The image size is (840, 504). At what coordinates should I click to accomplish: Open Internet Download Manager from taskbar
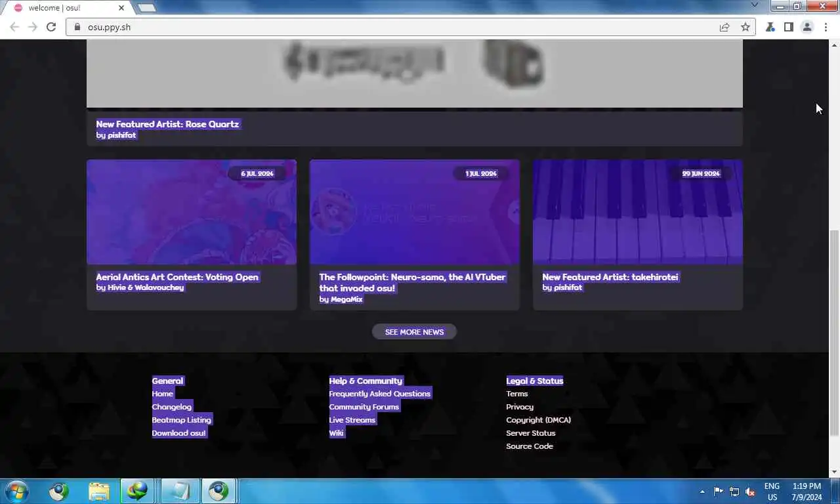point(137,491)
